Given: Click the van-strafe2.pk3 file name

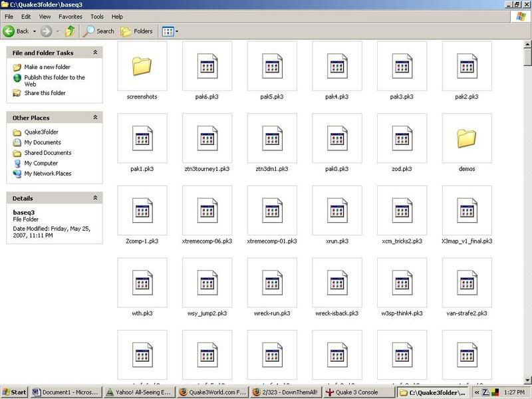Looking at the screenshot, I should [467, 313].
